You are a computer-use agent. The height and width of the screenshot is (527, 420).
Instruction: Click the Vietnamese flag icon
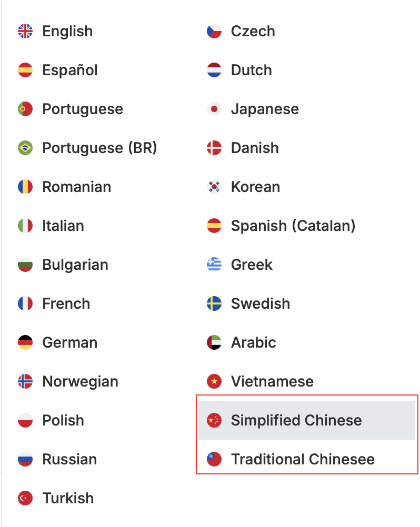(x=214, y=381)
